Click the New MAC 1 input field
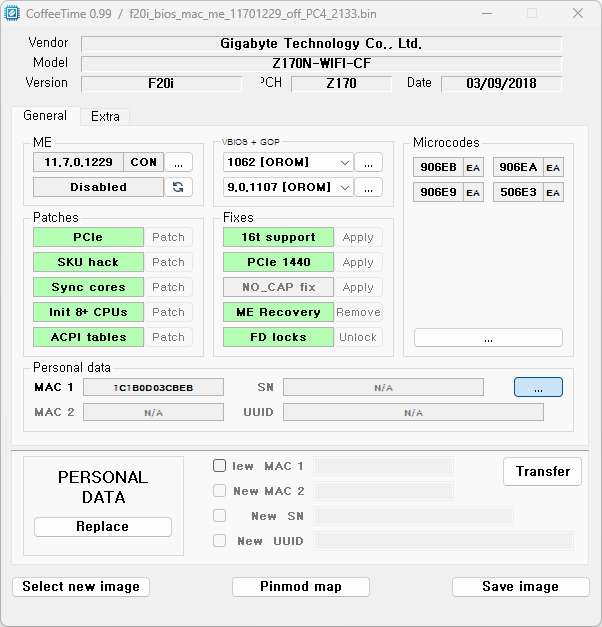Image resolution: width=602 pixels, height=627 pixels. (383, 466)
